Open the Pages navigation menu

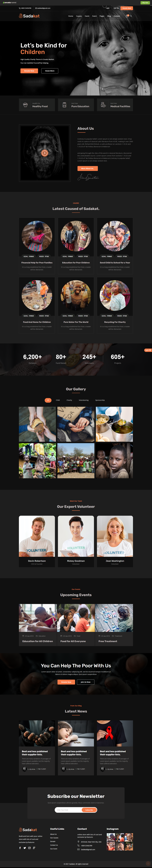[102, 16]
